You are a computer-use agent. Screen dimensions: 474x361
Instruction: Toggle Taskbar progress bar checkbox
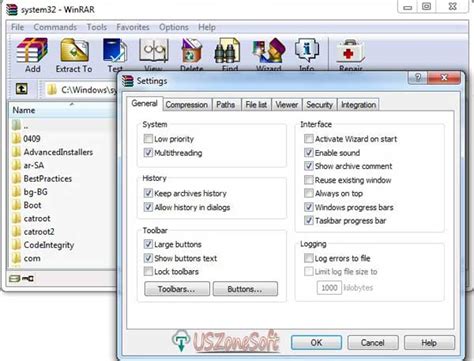click(309, 220)
